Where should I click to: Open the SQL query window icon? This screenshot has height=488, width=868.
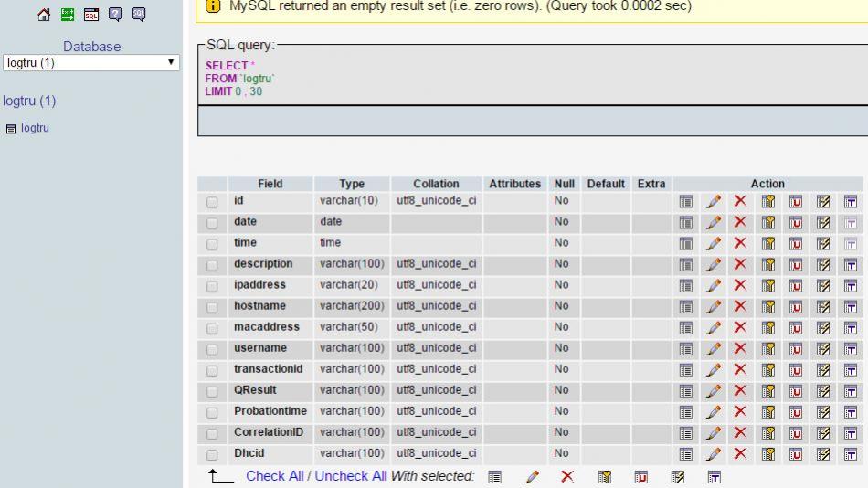[x=91, y=15]
